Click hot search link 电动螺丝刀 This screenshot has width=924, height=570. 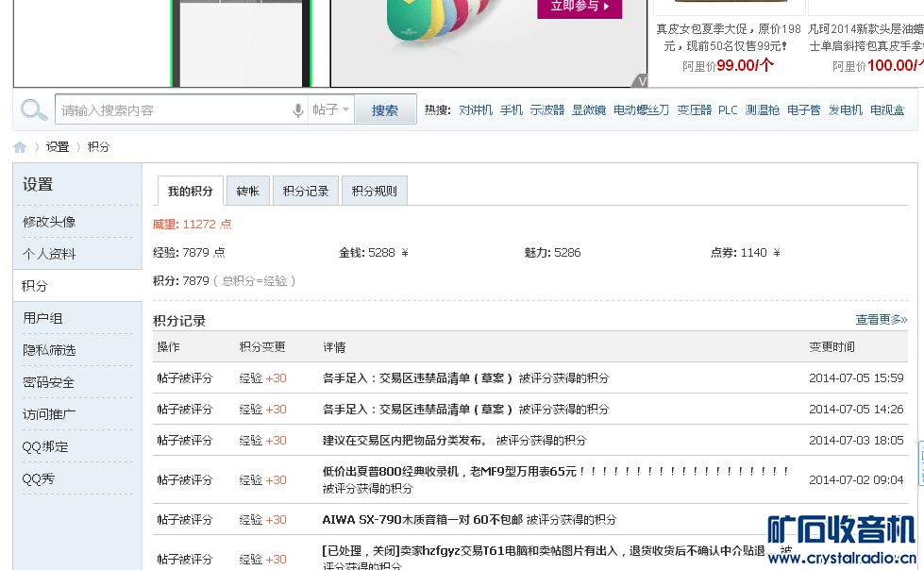[x=641, y=110]
